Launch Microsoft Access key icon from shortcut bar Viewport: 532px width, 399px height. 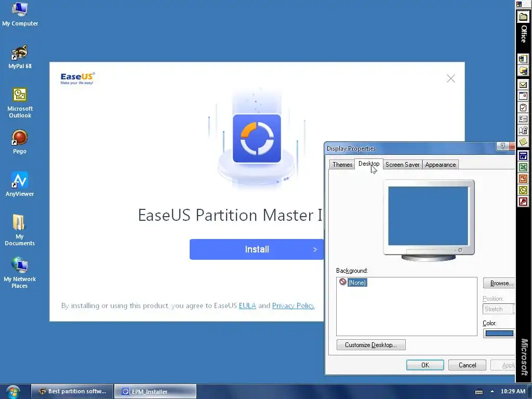coord(523,202)
